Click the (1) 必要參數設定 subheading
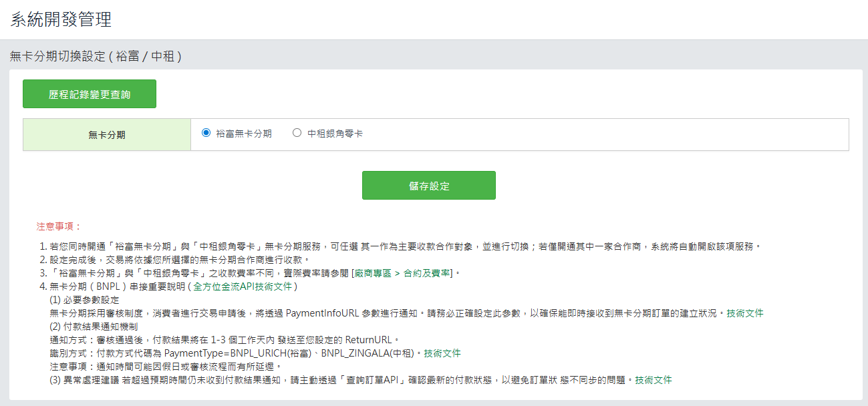Image resolution: width=868 pixels, height=406 pixels. 84,300
